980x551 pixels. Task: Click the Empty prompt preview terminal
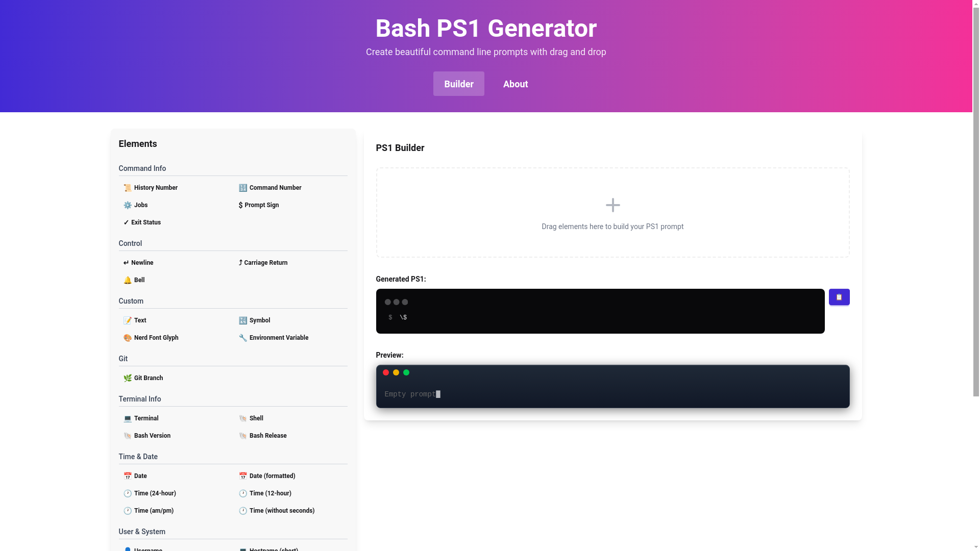coord(612,386)
